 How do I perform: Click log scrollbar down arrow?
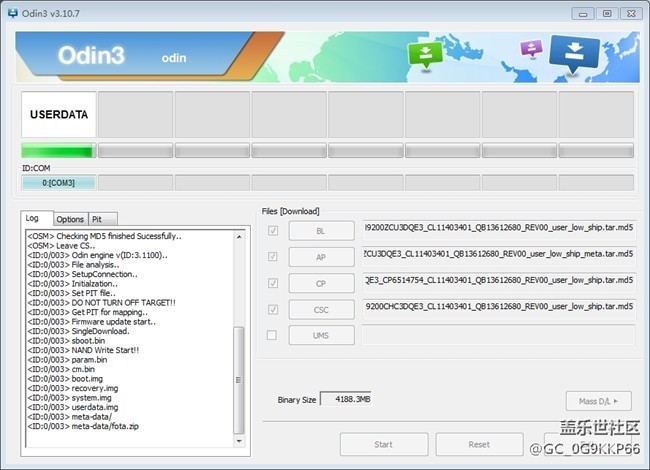(239, 441)
